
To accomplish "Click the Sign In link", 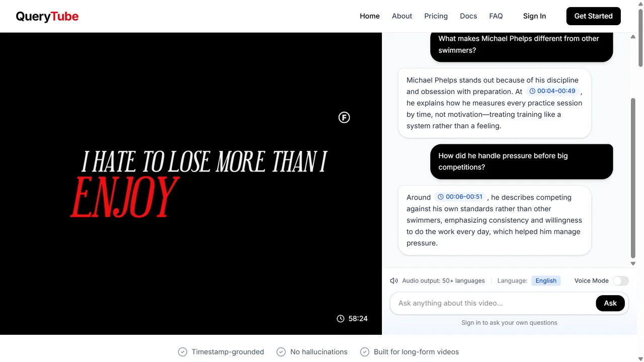I will pyautogui.click(x=534, y=16).
